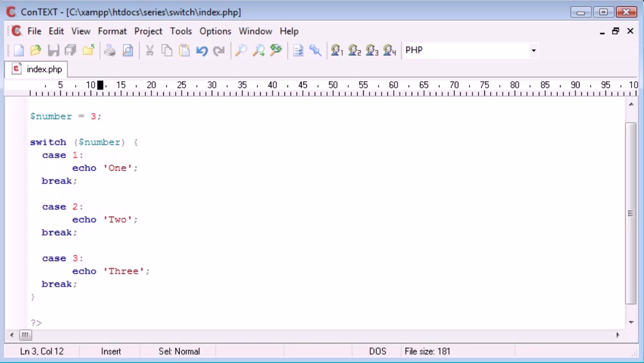Open the Project menu
Image resolution: width=644 pixels, height=363 pixels.
148,31
